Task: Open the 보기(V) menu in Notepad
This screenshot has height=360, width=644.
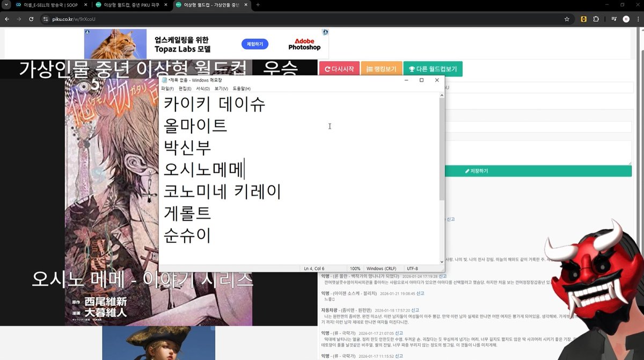Action: (221, 89)
